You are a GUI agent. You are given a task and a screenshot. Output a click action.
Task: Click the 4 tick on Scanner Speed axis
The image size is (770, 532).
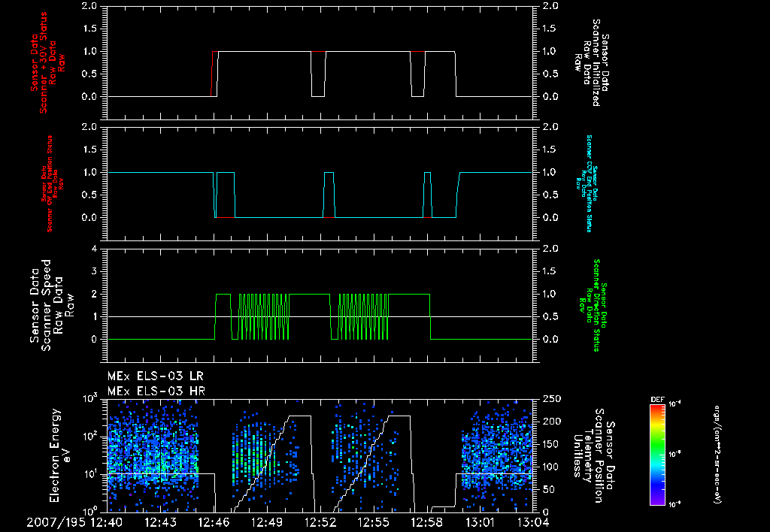click(94, 249)
